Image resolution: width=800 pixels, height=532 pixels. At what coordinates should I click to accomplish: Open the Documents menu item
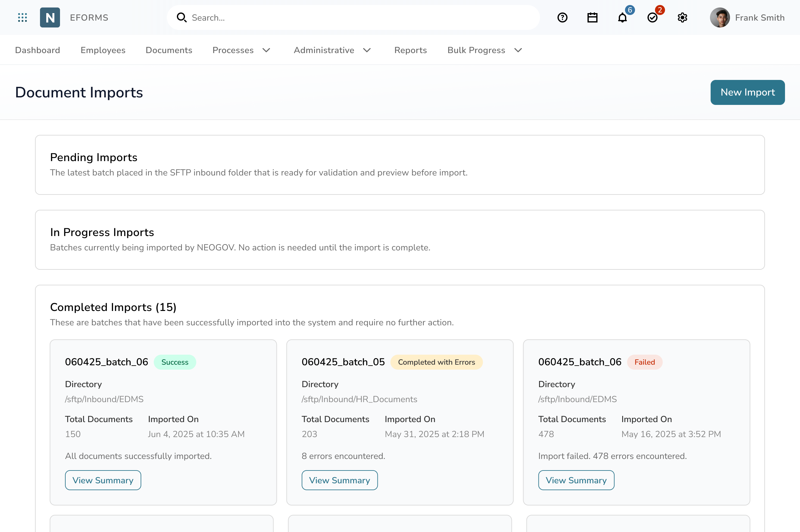(169, 50)
